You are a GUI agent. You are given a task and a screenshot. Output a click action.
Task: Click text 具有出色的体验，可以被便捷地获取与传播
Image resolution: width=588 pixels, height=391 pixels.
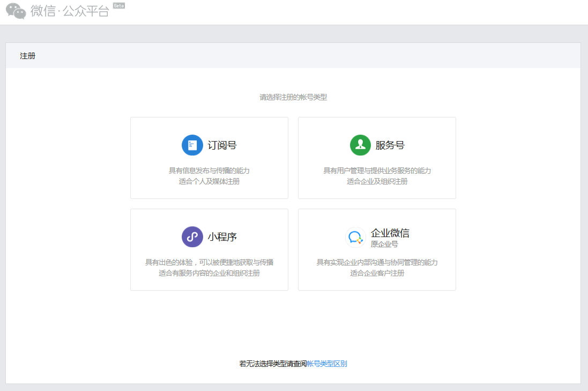click(209, 262)
